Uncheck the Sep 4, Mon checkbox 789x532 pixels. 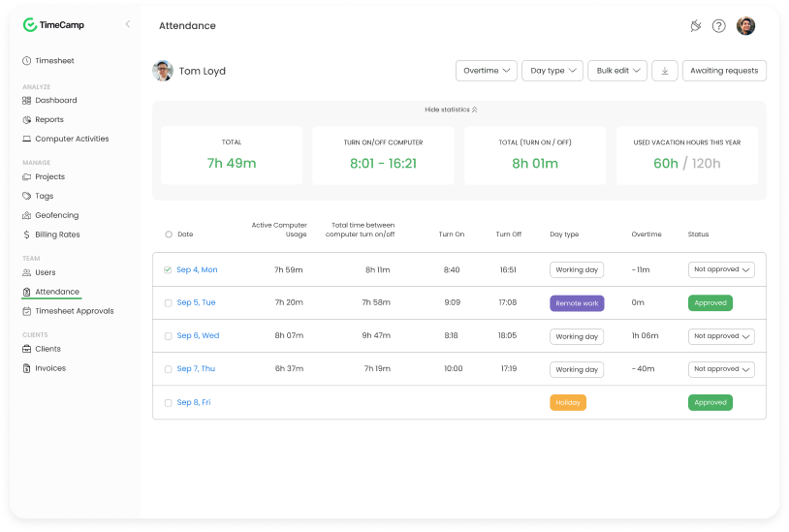point(168,270)
